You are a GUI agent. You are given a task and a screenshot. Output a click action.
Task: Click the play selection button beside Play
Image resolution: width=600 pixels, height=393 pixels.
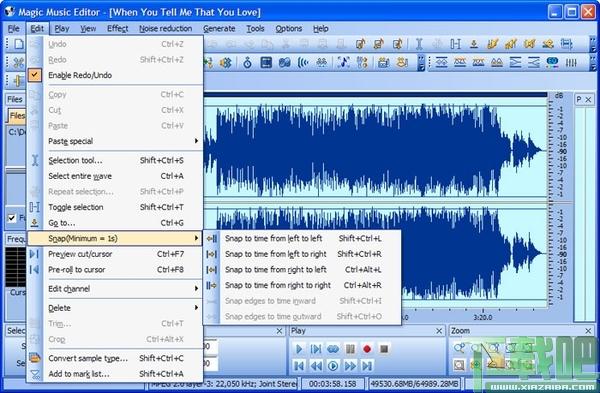click(316, 349)
